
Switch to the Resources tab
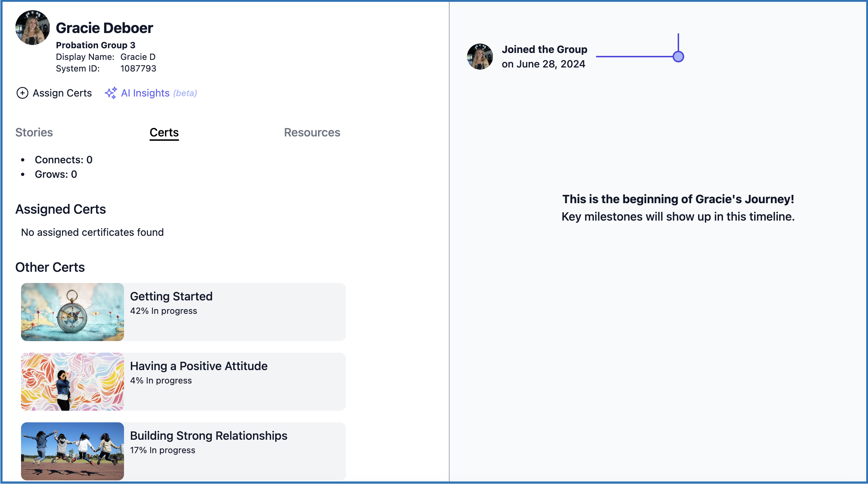click(312, 132)
